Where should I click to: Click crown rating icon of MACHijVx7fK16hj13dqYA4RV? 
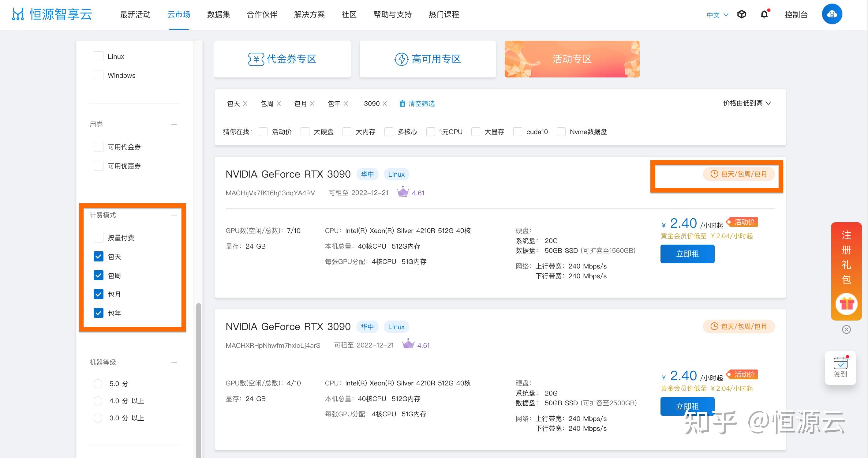point(403,192)
